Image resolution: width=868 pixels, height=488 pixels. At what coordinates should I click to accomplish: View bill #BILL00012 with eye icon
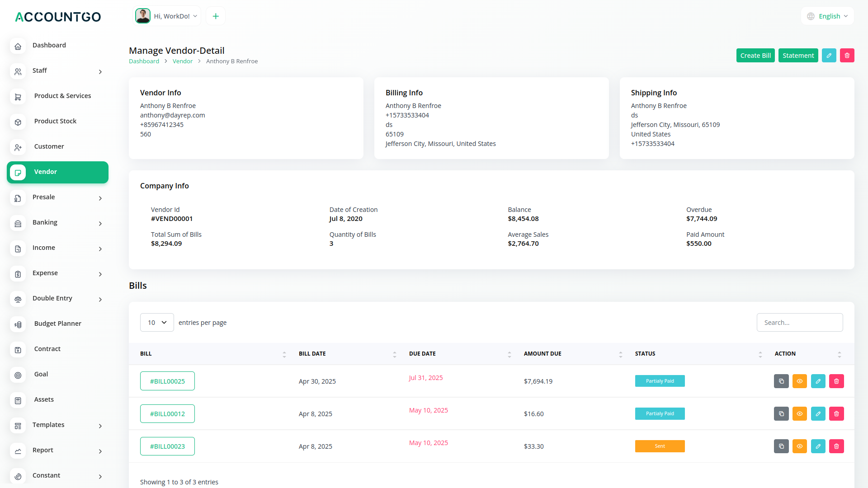click(x=799, y=413)
